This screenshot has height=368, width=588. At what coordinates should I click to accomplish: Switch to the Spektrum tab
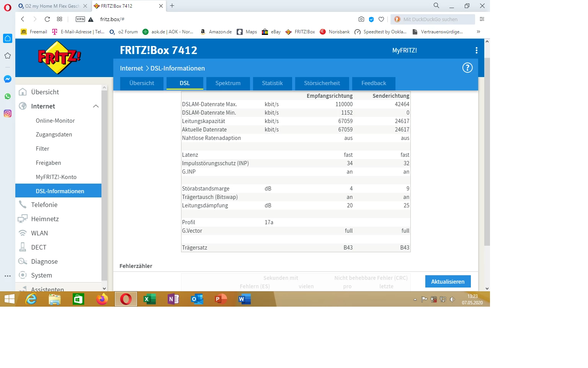[228, 83]
